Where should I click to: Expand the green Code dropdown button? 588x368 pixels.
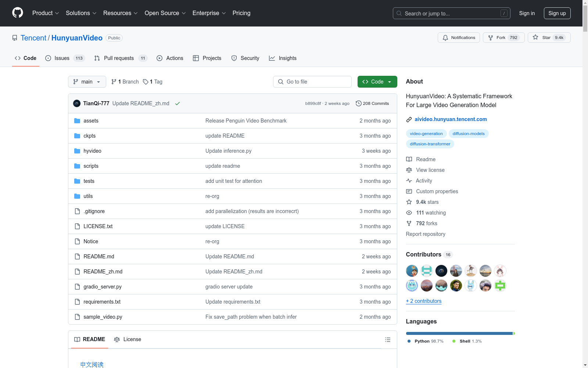click(377, 82)
